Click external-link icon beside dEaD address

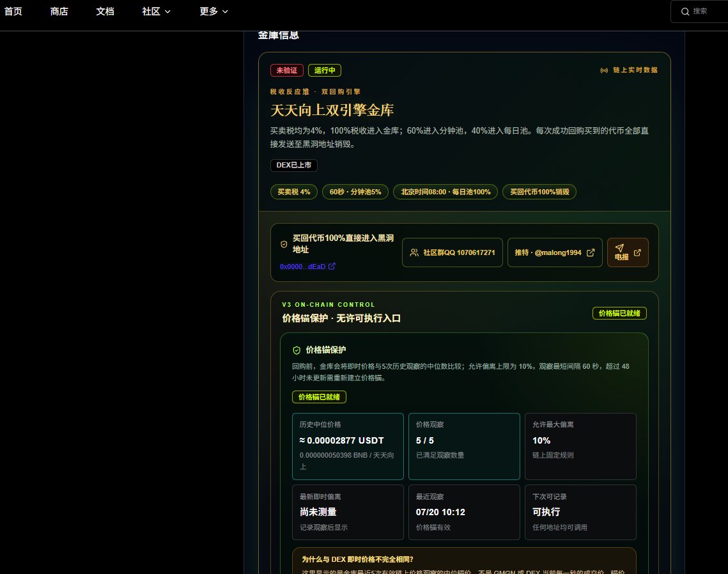coord(332,266)
